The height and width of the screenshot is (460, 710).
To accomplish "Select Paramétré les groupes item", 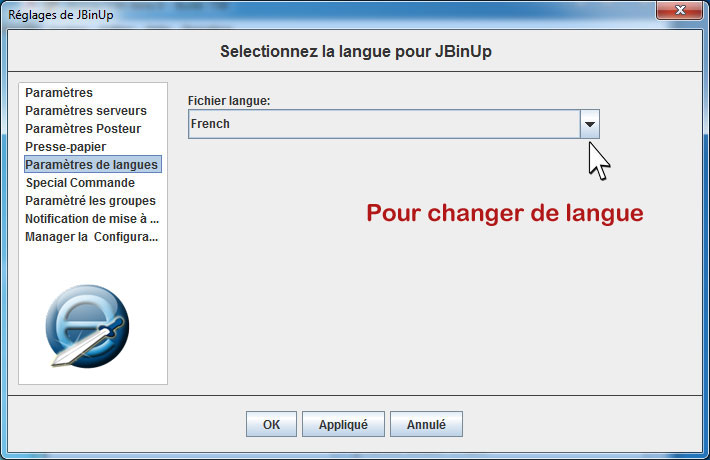I will 90,201.
